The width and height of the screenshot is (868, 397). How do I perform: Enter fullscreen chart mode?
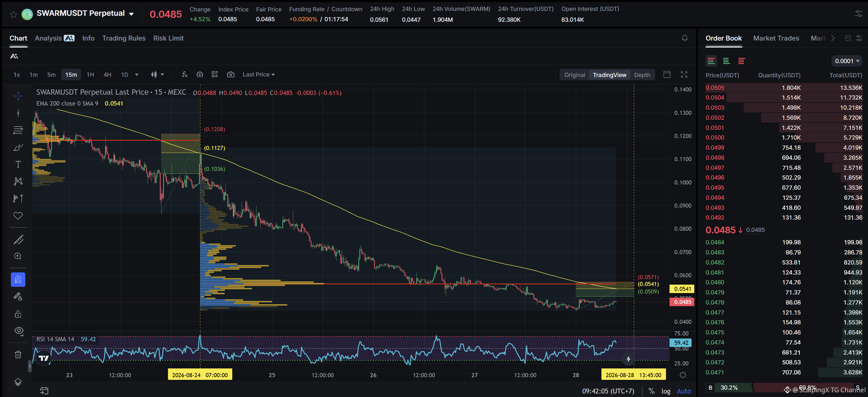pos(684,74)
